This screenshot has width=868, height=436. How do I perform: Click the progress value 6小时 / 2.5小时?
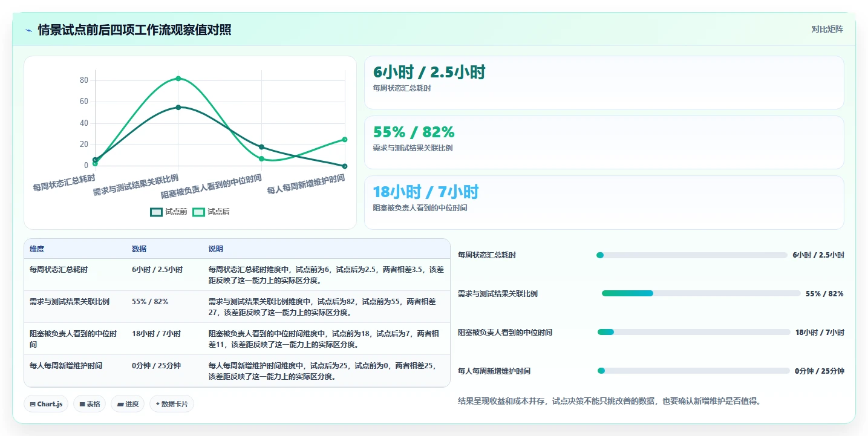818,255
